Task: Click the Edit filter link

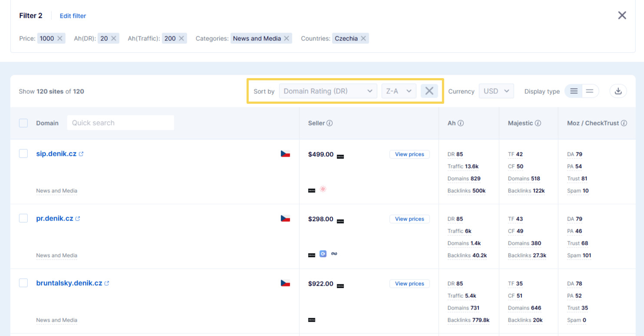Action: click(73, 16)
